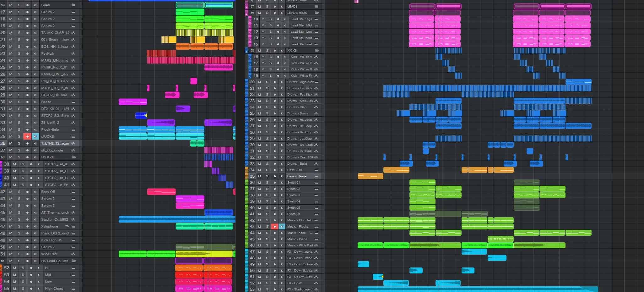This screenshot has height=292, width=644.
Task: Disable the red record button on pIUCKS track
Action: pyautogui.click(x=27, y=136)
